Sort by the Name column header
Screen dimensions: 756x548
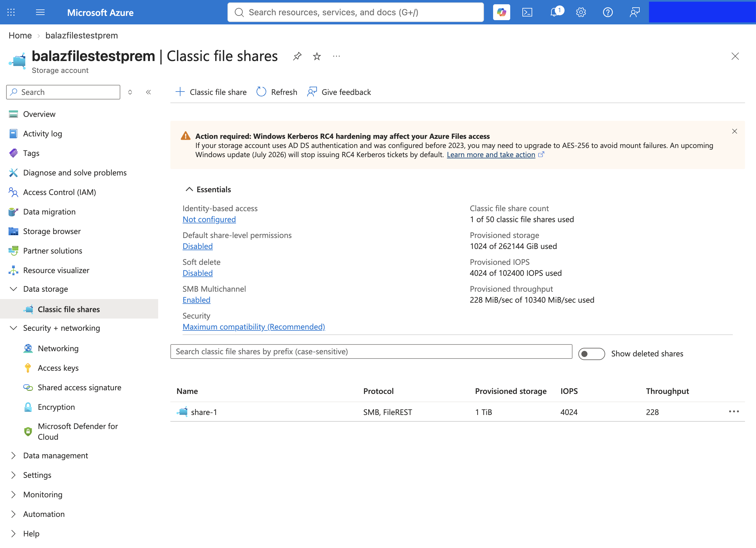coord(187,391)
